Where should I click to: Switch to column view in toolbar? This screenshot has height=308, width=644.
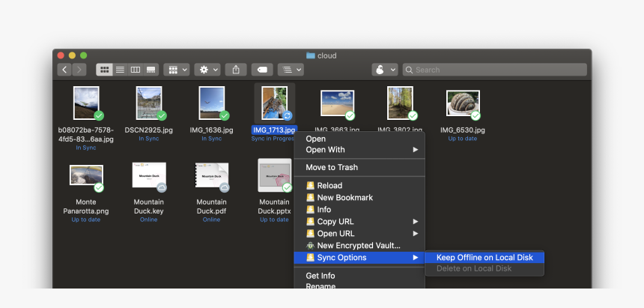(x=136, y=70)
